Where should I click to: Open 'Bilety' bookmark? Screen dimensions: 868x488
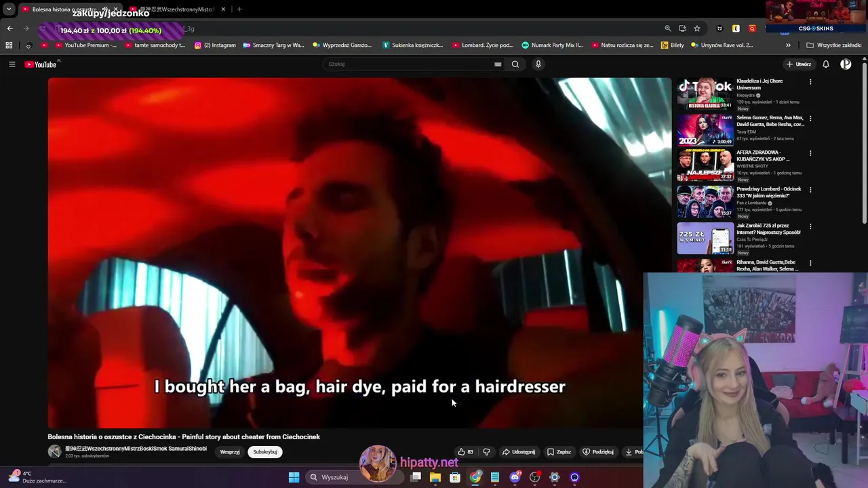673,45
